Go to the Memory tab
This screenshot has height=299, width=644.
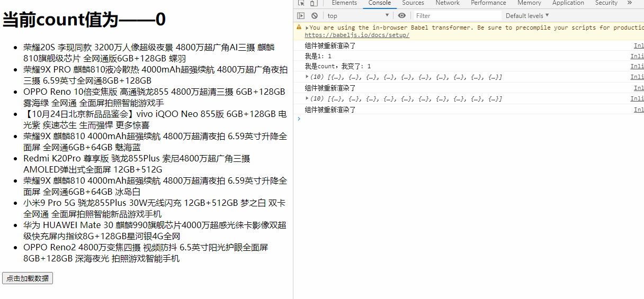click(529, 3)
